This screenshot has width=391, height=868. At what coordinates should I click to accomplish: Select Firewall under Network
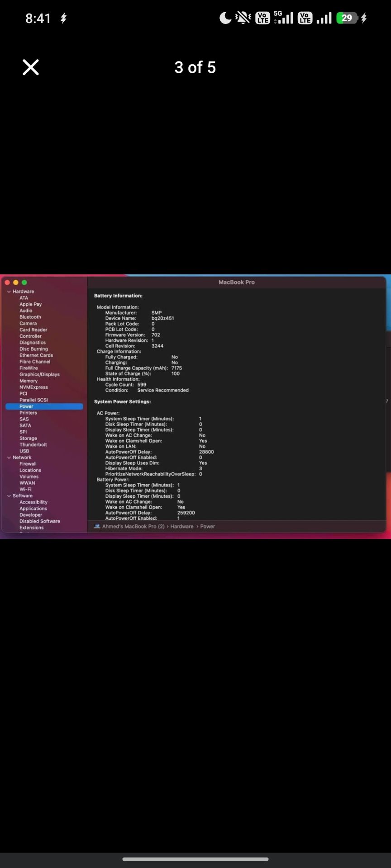tap(28, 464)
